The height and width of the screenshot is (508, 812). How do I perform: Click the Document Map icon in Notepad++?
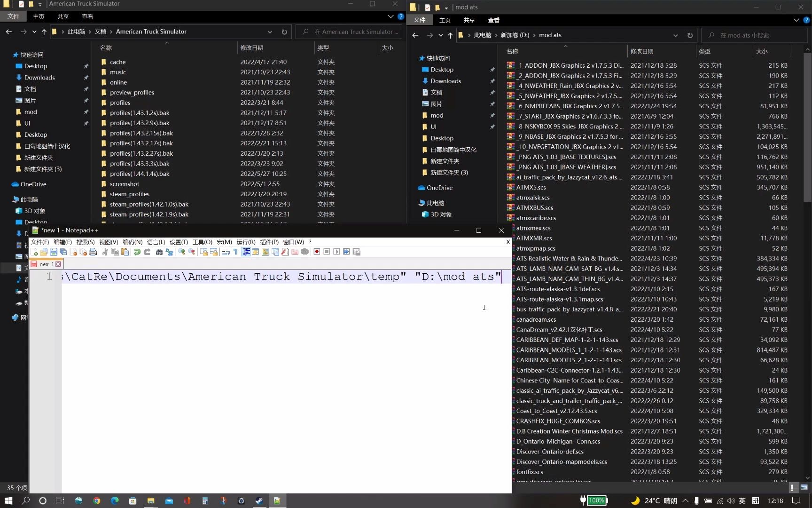pyautogui.click(x=265, y=252)
